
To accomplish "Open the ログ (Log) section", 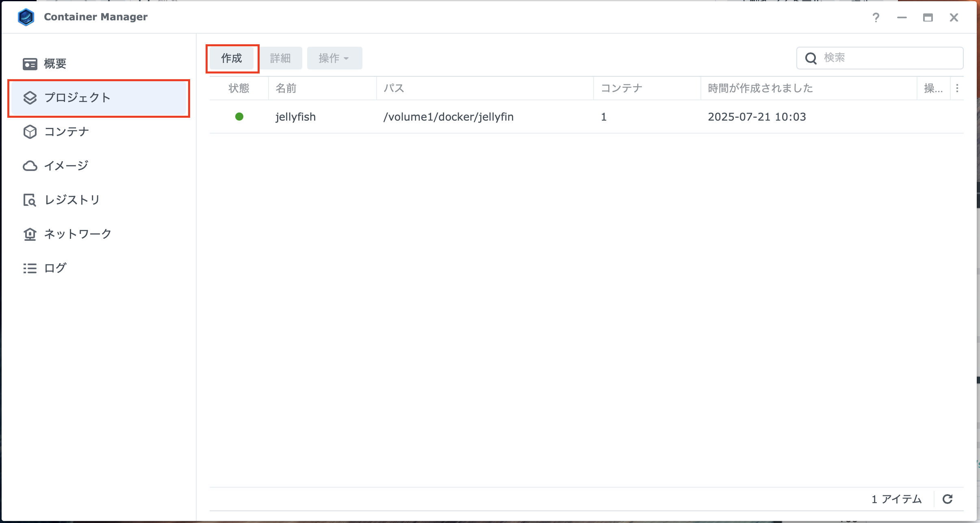I will pos(54,268).
